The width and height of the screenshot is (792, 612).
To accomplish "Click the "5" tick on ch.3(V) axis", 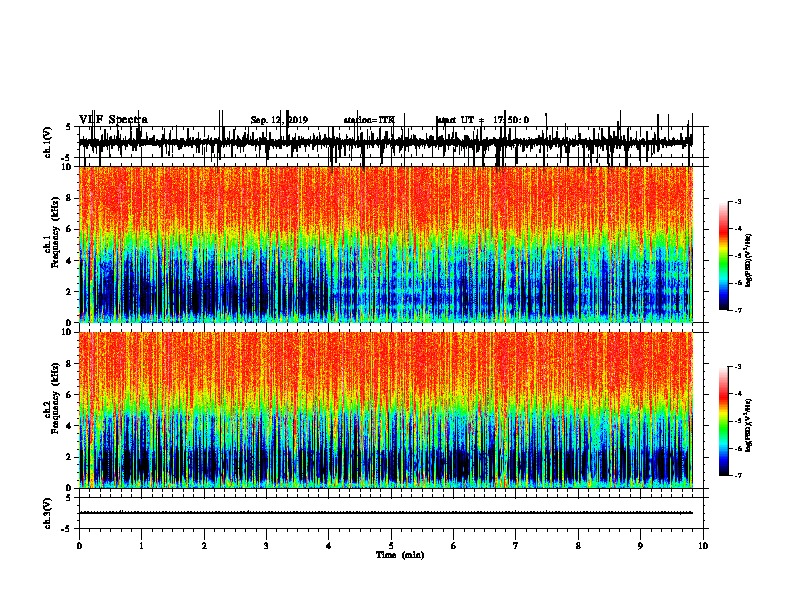I will click(68, 498).
